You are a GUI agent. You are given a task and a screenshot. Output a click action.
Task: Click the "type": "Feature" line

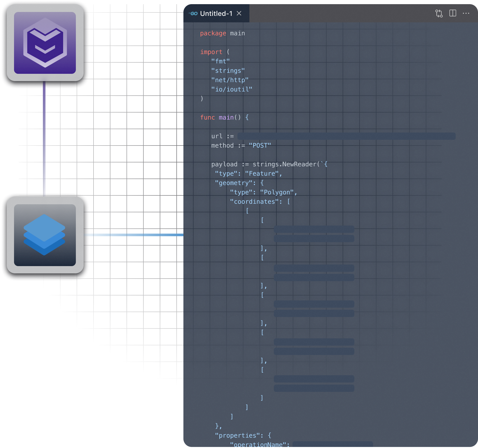coord(248,174)
